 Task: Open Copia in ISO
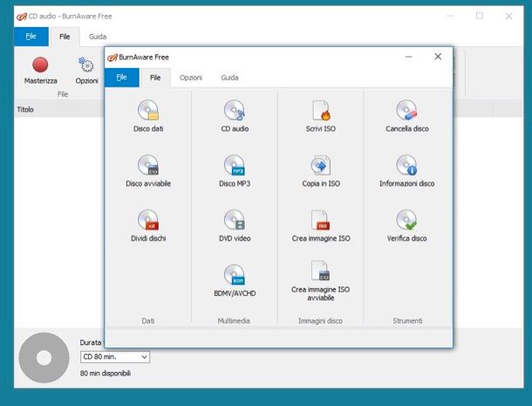pos(321,171)
